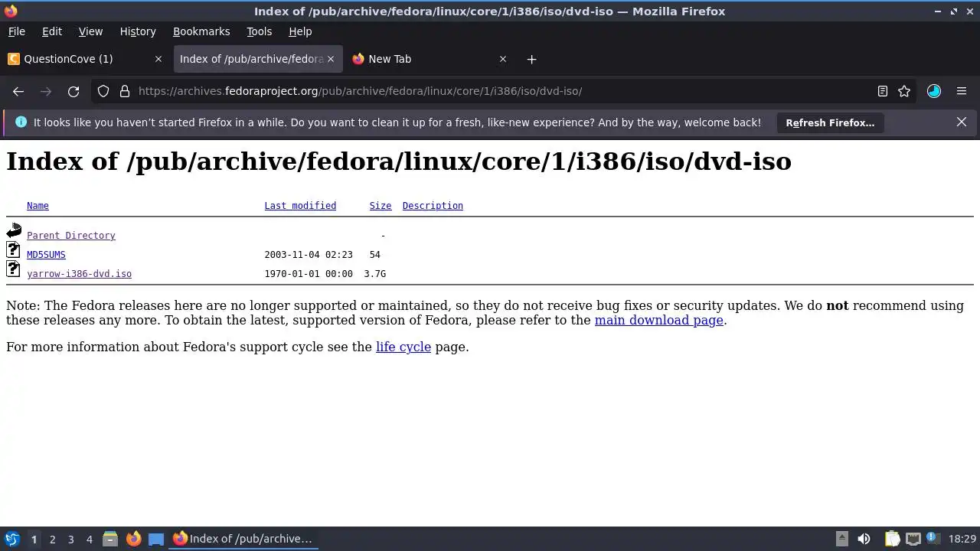Follow the main download page link

(659, 320)
